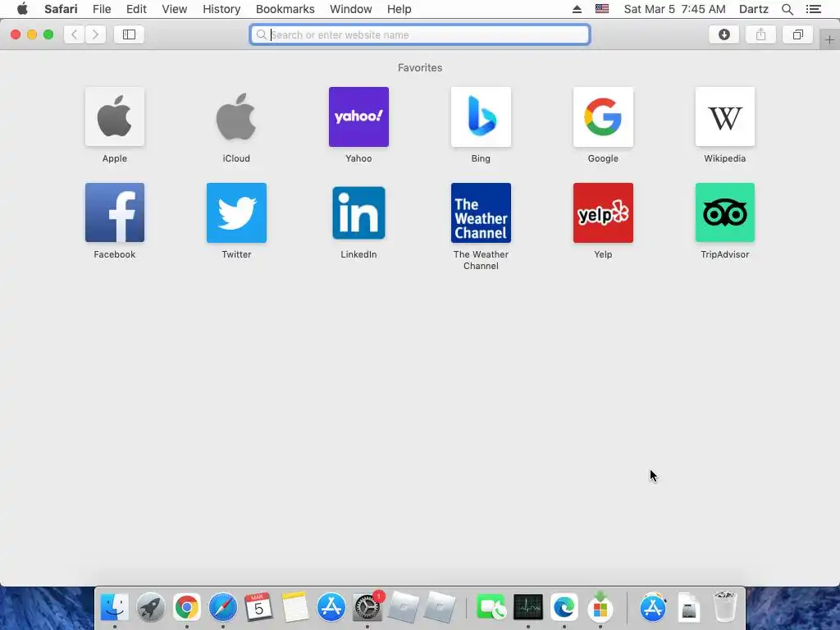Open the Yahoo favorite tile
Image resolution: width=840 pixels, height=630 pixels.
click(358, 116)
